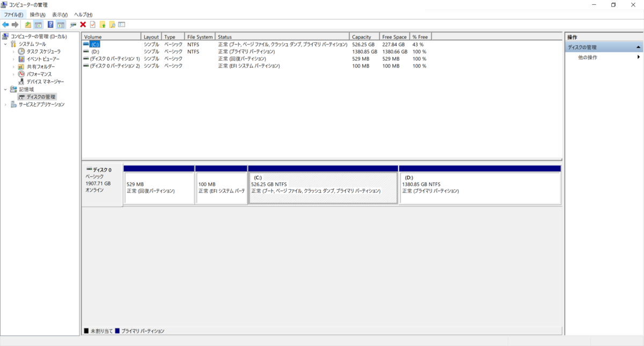Open the ファイル(F) menu

(14, 15)
